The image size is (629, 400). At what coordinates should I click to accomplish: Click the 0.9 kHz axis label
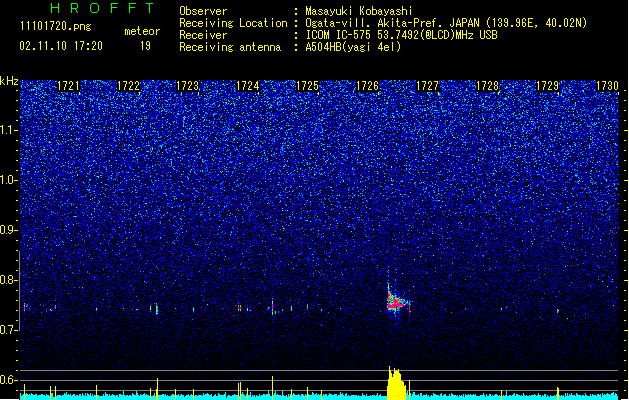[x=9, y=230]
